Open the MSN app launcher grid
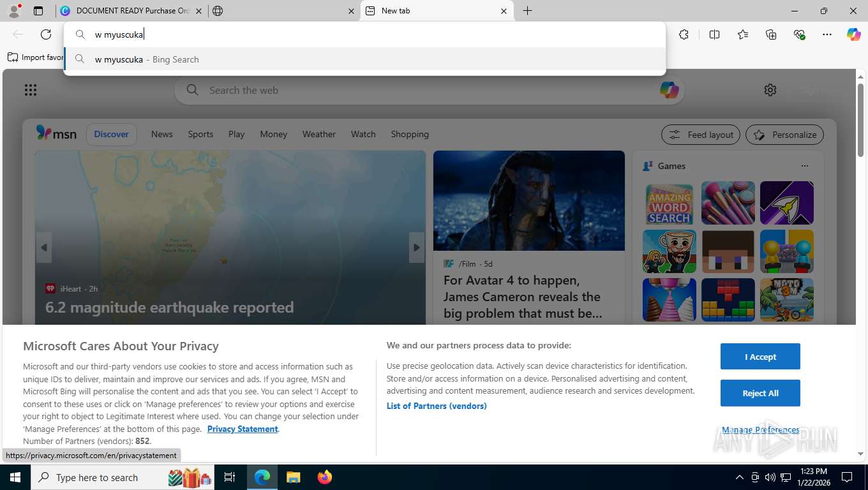Screen dimensions: 868x490 [30, 90]
